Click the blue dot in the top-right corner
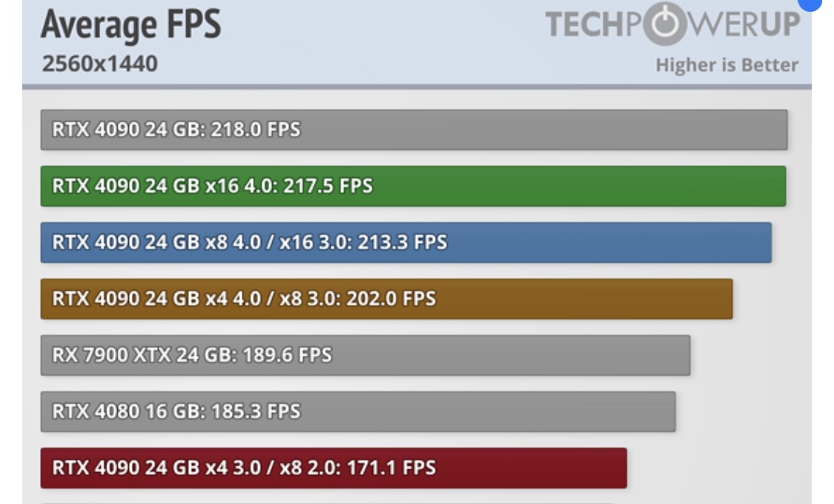This screenshot has height=504, width=834. 812,3
